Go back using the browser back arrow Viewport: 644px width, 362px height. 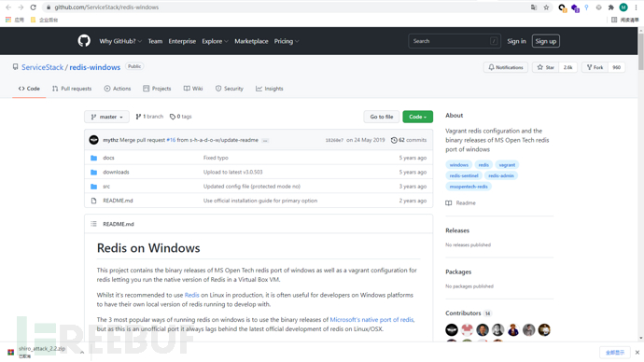(8, 7)
